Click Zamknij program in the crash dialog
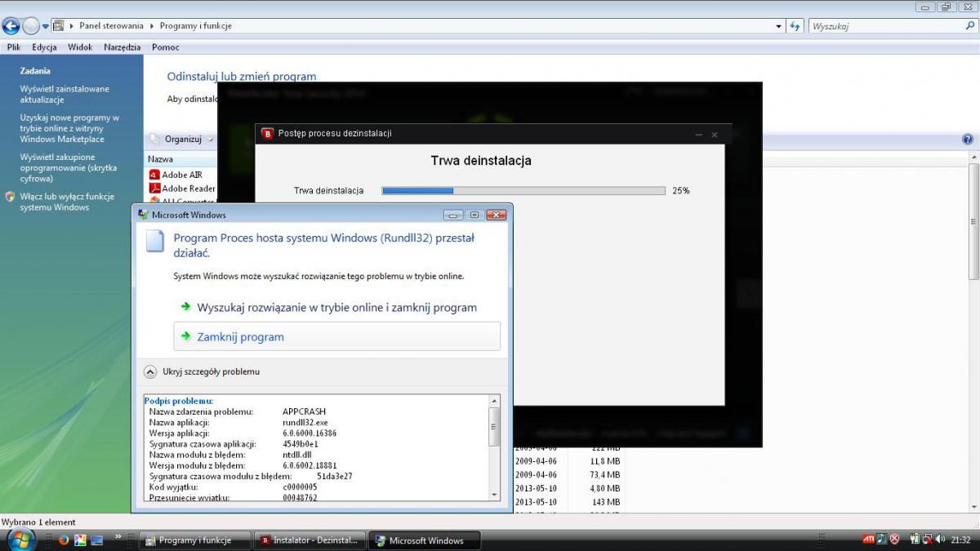 pyautogui.click(x=336, y=336)
